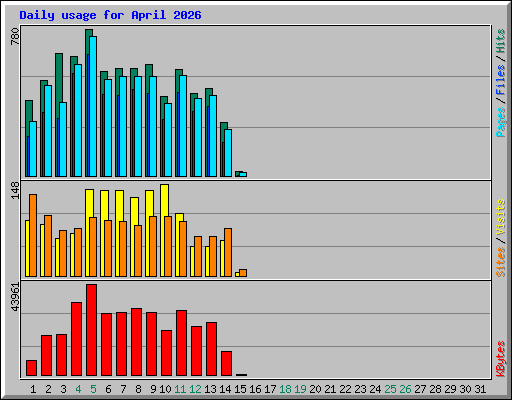The width and height of the screenshot is (512, 400).
Task: Select day label 2 on the axis
Action: click(x=48, y=389)
